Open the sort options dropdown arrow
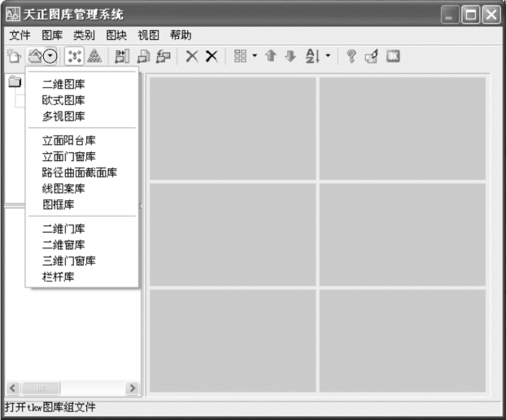The width and height of the screenshot is (506, 420). click(x=328, y=56)
